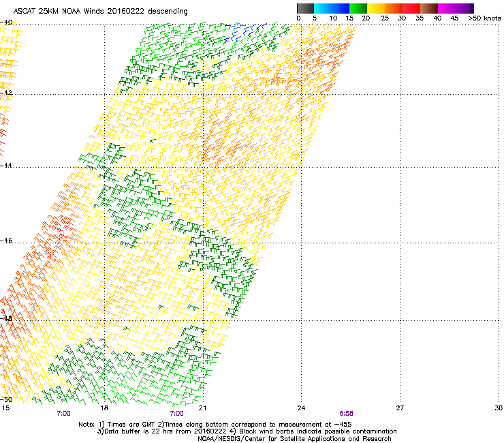
Task: Click the "10" label under the color bar
Action: tap(333, 18)
